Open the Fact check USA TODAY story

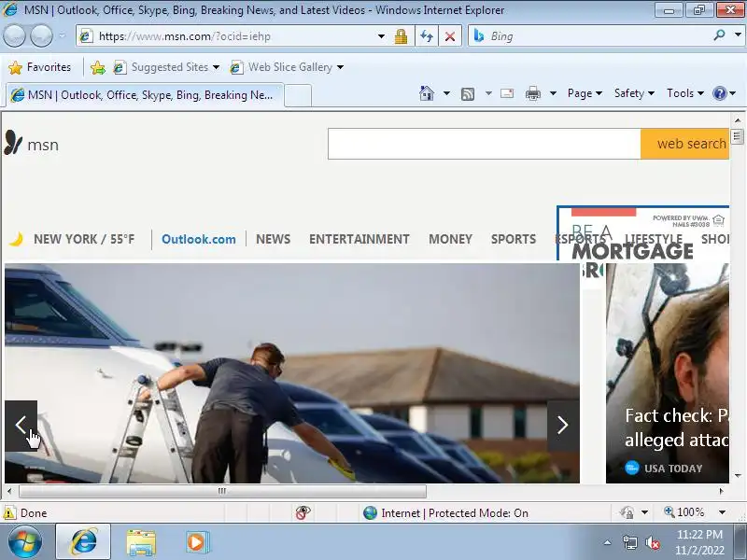point(668,373)
